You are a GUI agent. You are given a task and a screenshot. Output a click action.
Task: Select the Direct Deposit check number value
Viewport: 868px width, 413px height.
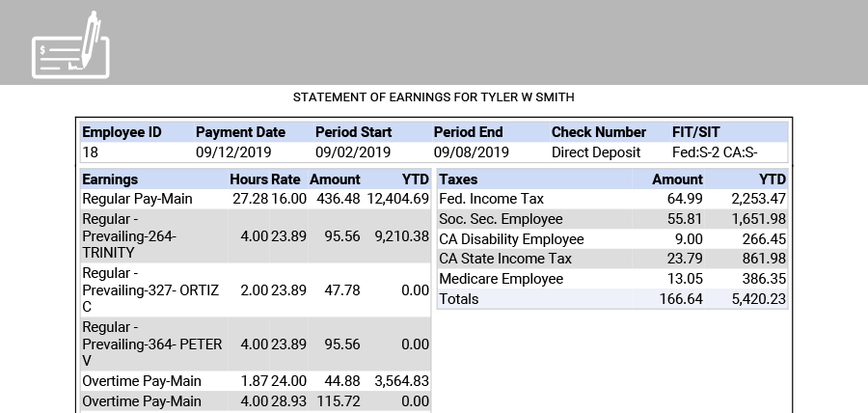[595, 152]
